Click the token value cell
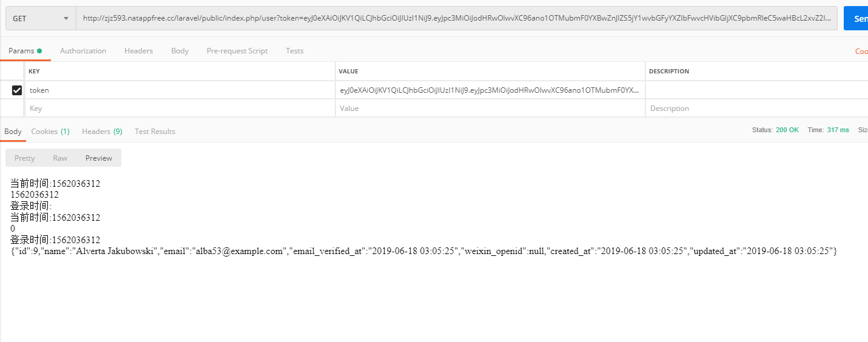This screenshot has height=342, width=868. [490, 90]
